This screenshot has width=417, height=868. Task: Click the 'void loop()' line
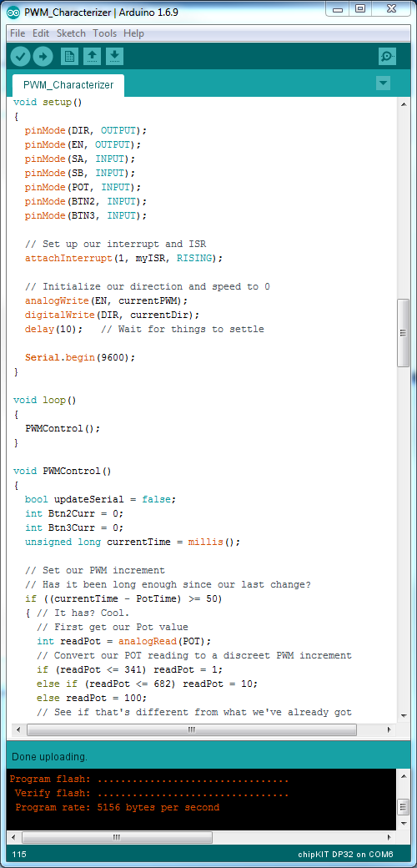pos(45,401)
